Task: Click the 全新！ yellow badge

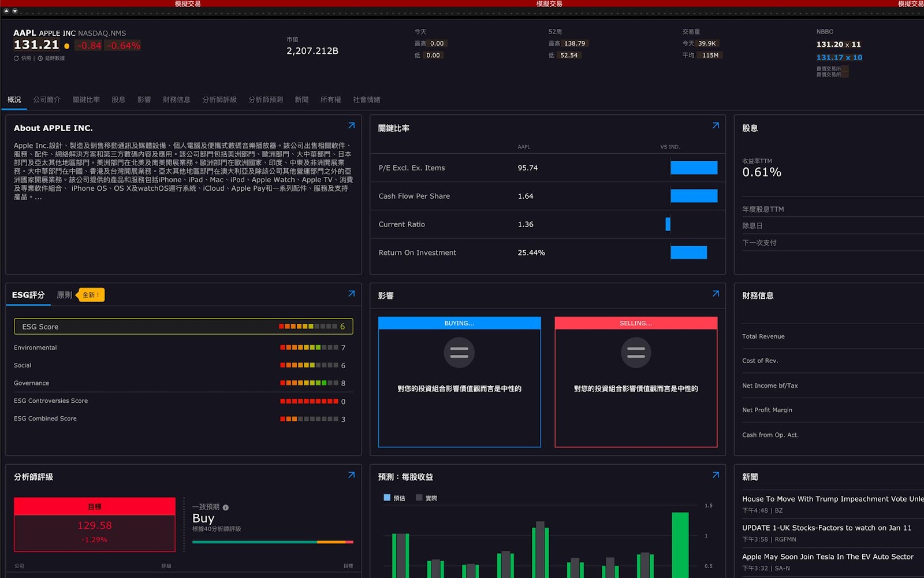Action: tap(91, 295)
